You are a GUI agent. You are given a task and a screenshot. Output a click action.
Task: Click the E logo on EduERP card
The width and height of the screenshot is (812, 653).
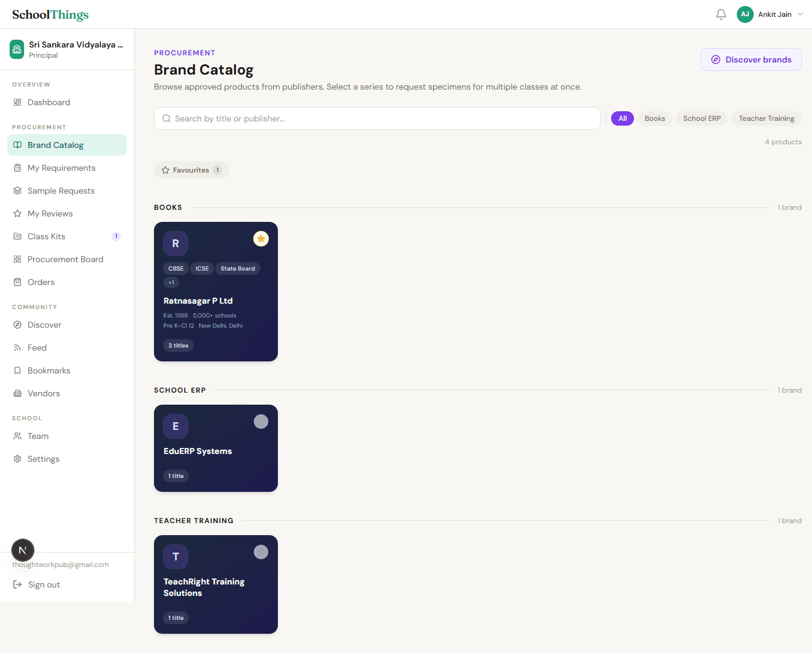pos(176,426)
